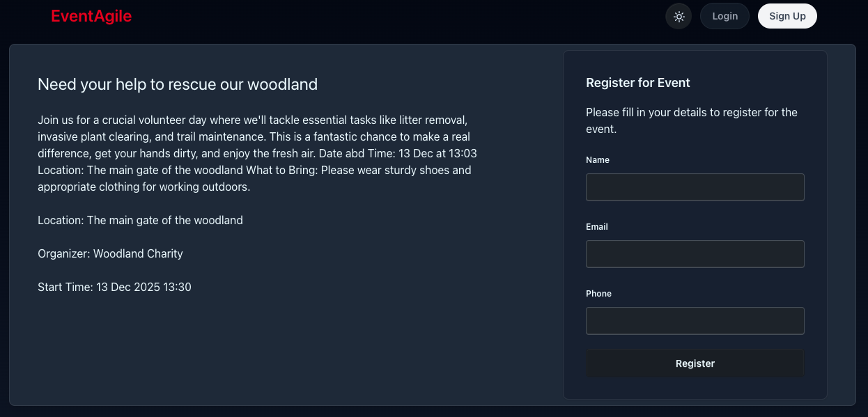Click the 'Start Time: 13 Dec 2025' line

click(x=114, y=287)
